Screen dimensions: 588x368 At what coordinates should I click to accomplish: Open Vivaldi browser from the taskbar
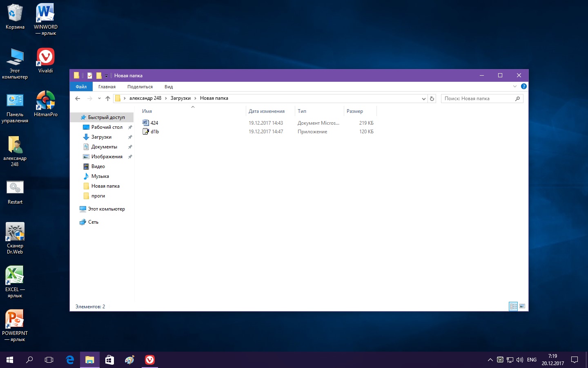click(150, 360)
